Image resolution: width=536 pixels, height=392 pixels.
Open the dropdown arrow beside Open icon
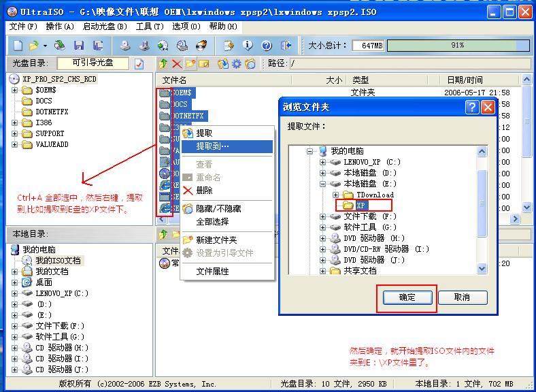pos(45,46)
